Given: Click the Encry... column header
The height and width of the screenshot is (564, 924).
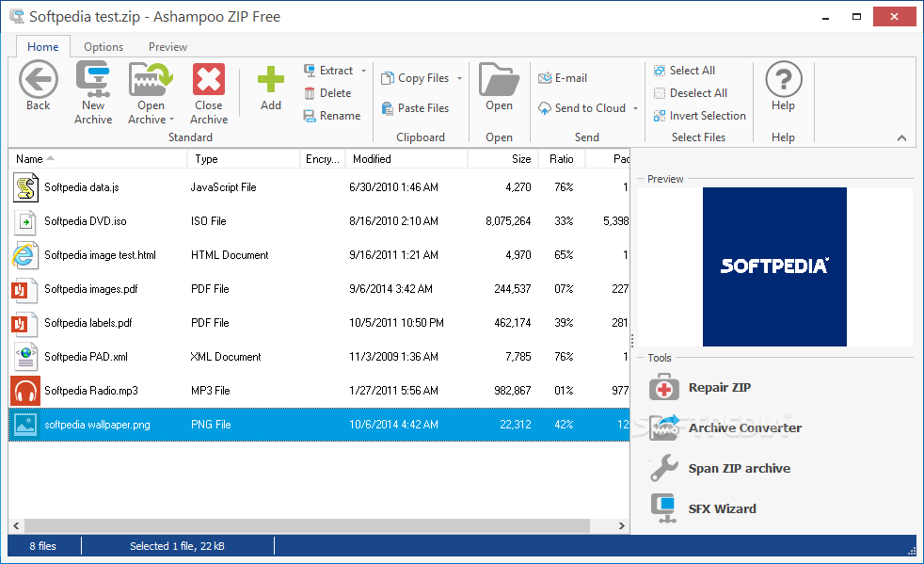Looking at the screenshot, I should pyautogui.click(x=323, y=159).
